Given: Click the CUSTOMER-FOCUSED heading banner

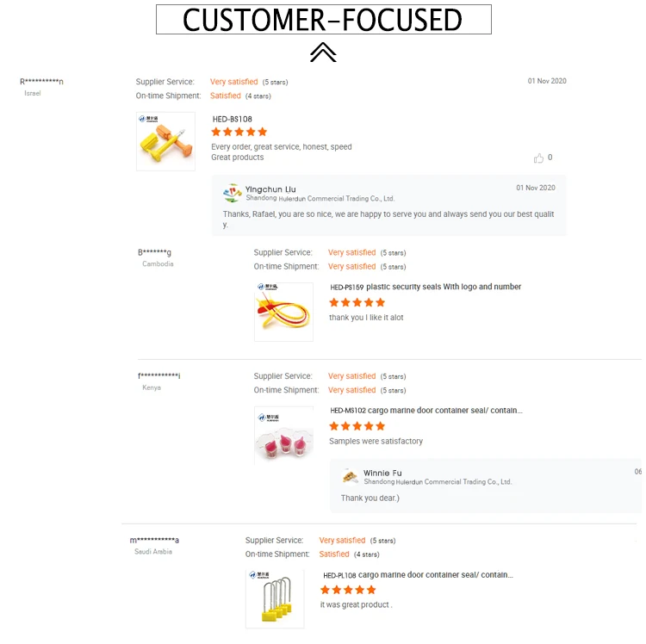Looking at the screenshot, I should click(323, 19).
